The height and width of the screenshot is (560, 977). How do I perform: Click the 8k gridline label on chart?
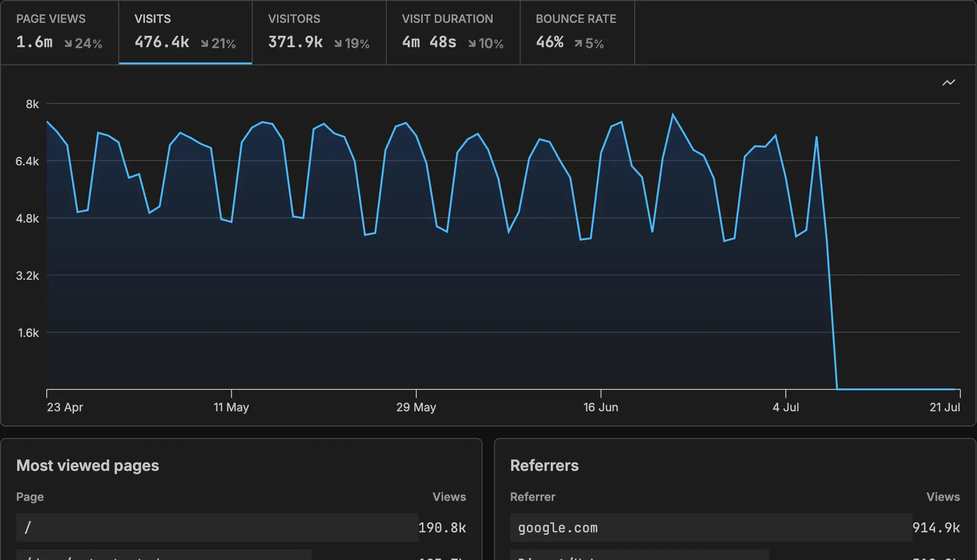click(32, 104)
